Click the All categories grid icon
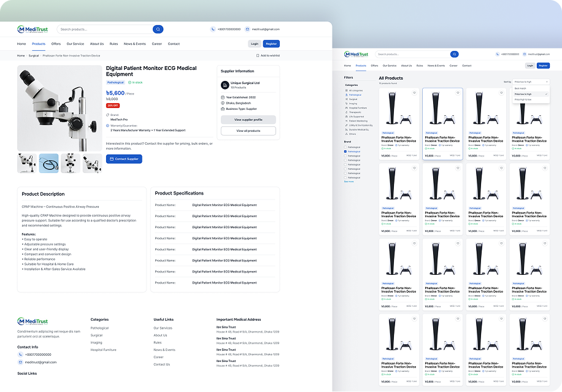The image size is (562, 392). pyautogui.click(x=347, y=91)
